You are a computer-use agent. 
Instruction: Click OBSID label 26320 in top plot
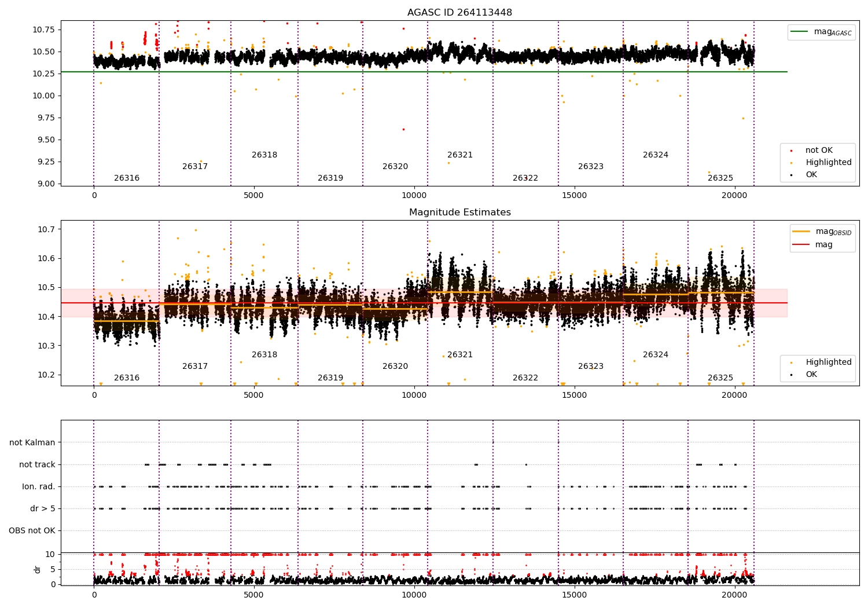pos(395,167)
